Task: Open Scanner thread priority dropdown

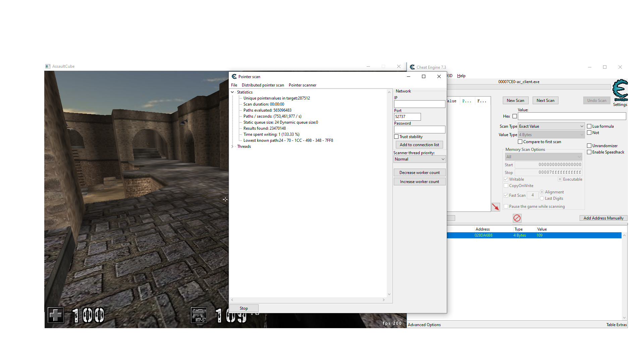Action: pos(420,159)
